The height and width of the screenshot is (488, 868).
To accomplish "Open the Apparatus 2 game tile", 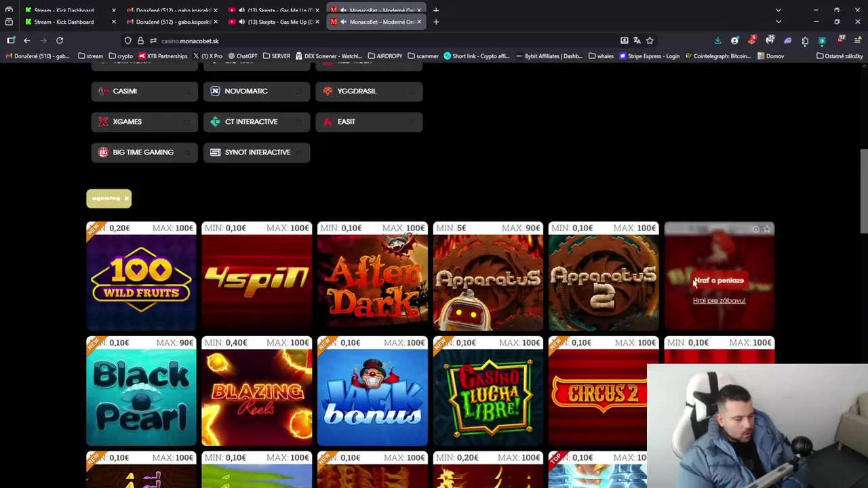I will 604,276.
